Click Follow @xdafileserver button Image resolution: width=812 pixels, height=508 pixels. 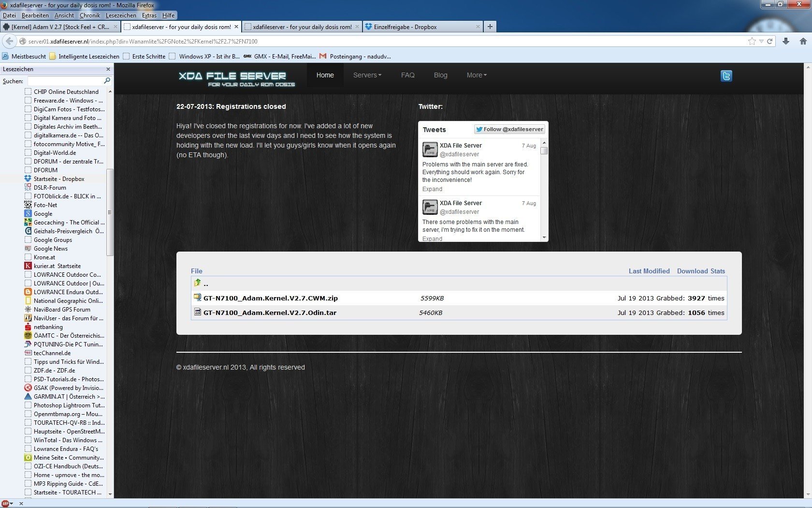[510, 129]
